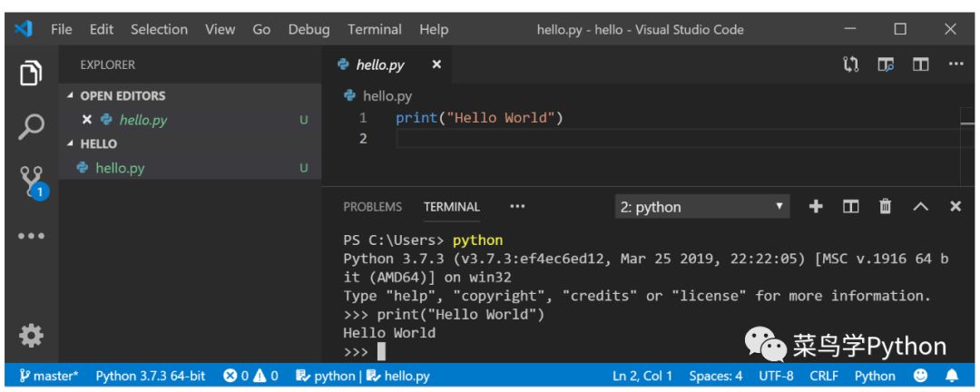This screenshot has height=392, width=980.
Task: Open notifications bell in status bar
Action: [952, 376]
